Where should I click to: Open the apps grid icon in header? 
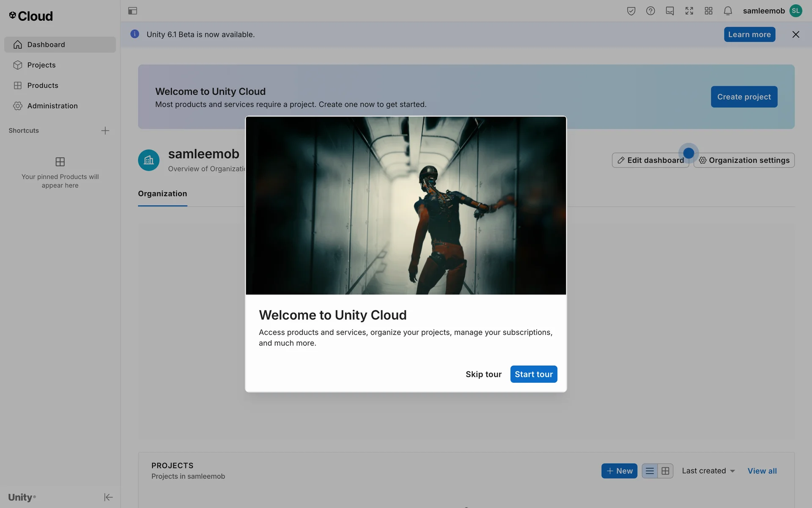point(709,11)
